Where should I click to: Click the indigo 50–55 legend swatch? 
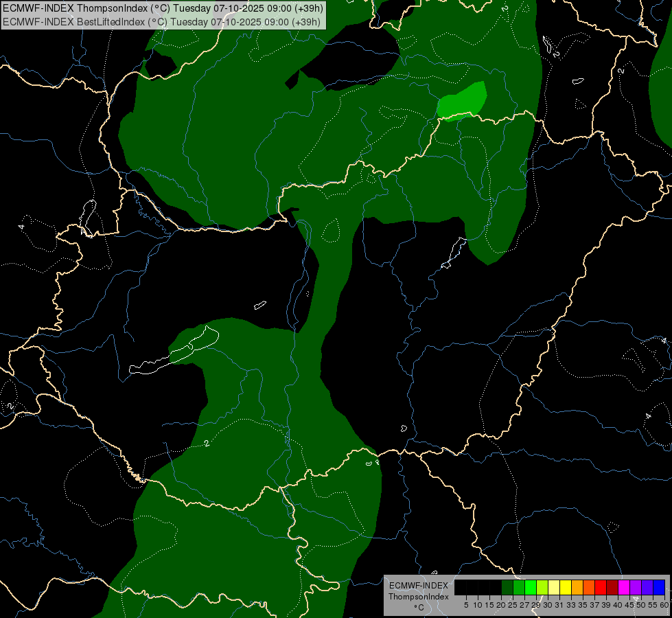pos(647,587)
